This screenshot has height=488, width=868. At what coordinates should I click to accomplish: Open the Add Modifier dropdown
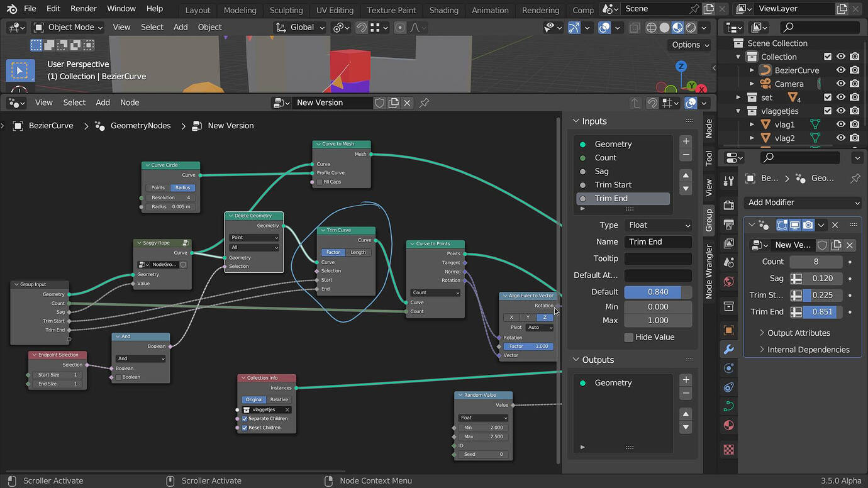pyautogui.click(x=803, y=202)
